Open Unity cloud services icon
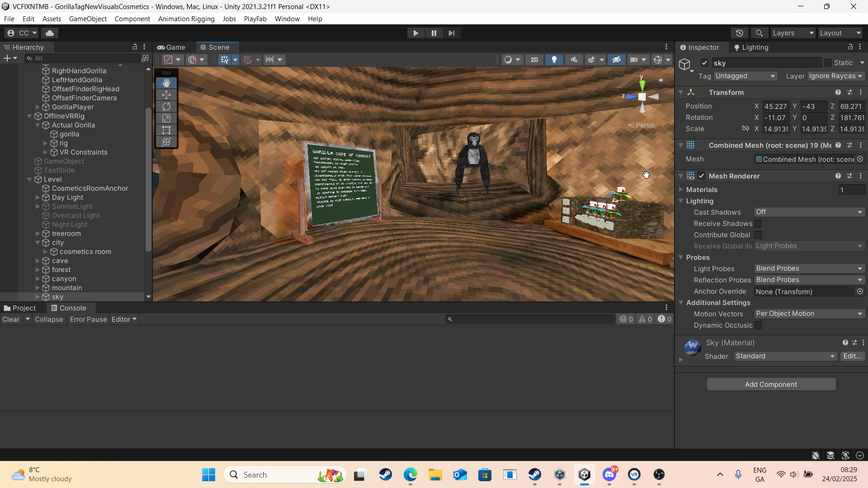The image size is (868, 488). pos(50,33)
